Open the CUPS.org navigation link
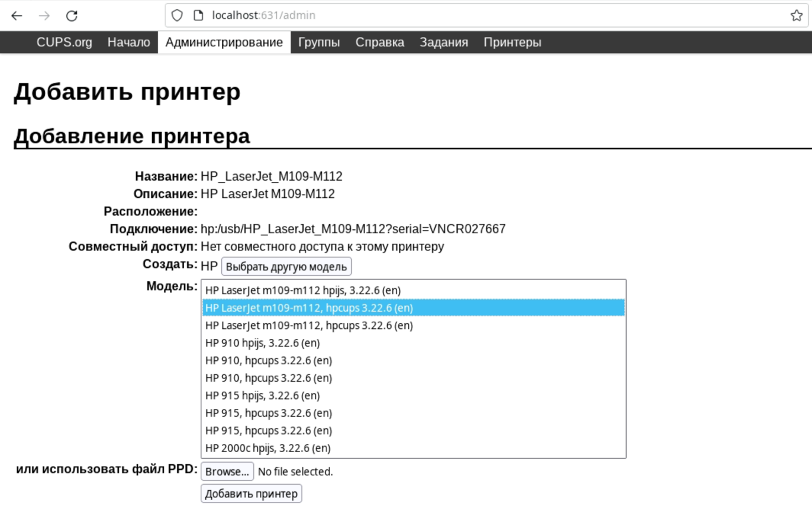Screen dimensions: 812x509 coord(64,43)
